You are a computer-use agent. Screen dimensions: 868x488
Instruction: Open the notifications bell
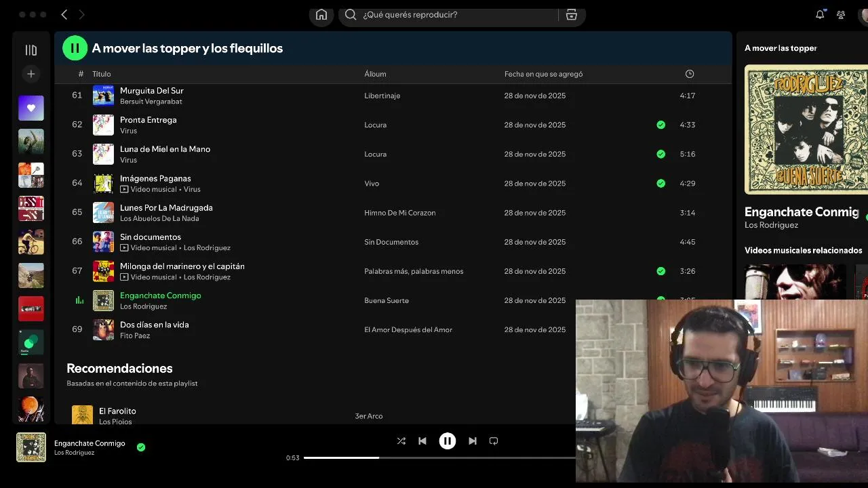tap(820, 14)
